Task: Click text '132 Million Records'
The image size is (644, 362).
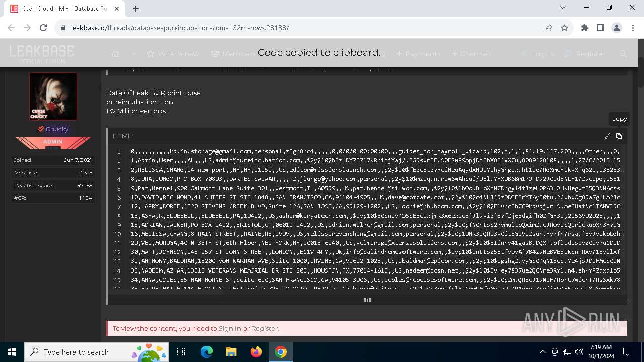Action: [136, 111]
